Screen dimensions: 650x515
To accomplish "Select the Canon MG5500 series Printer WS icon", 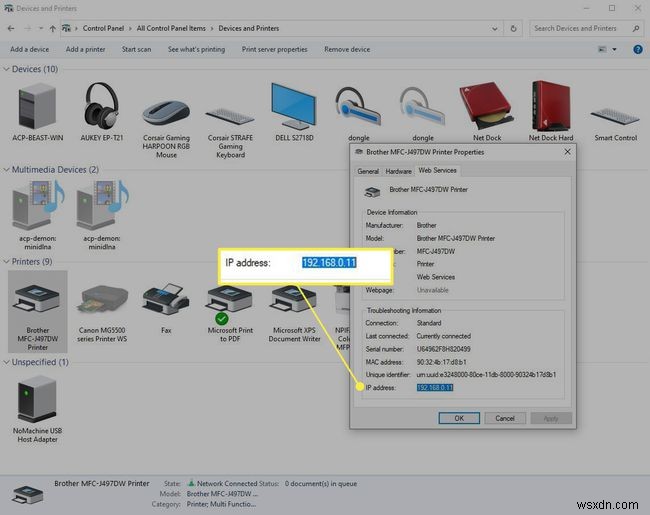I will (102, 301).
